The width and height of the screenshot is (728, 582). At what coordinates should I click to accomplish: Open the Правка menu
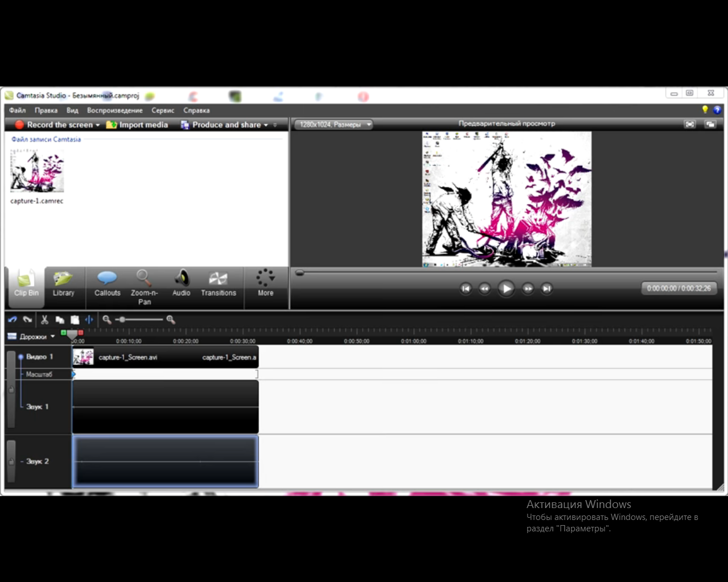[46, 110]
